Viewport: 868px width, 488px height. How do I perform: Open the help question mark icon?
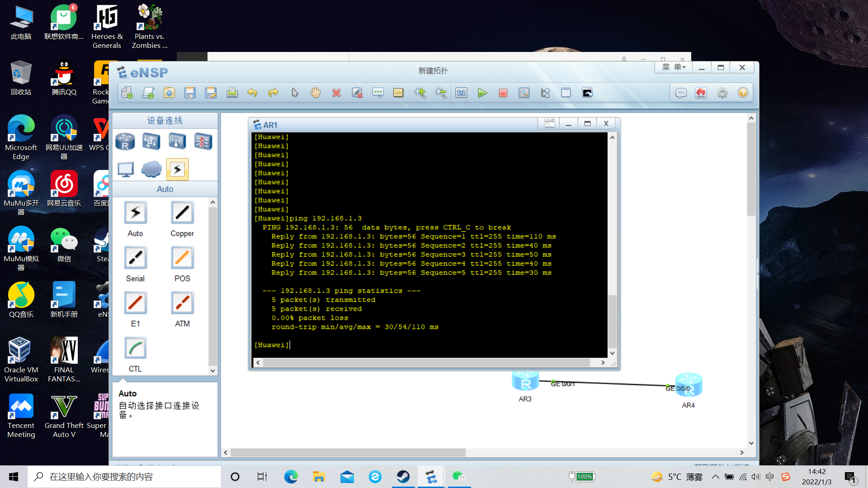click(x=743, y=93)
